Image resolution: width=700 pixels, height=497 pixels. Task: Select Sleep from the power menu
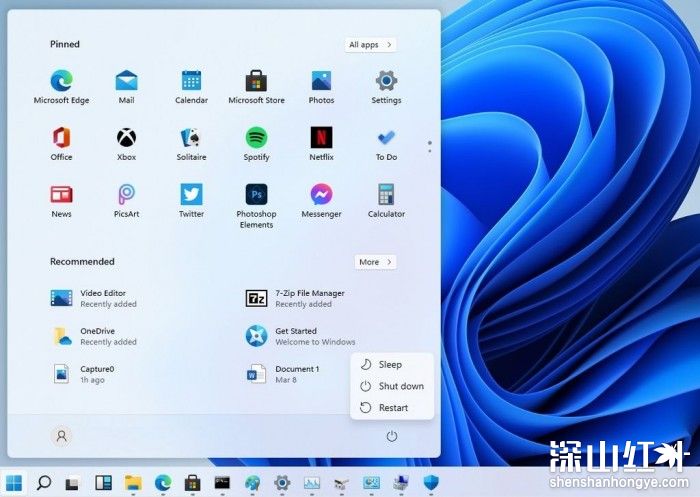click(x=392, y=364)
